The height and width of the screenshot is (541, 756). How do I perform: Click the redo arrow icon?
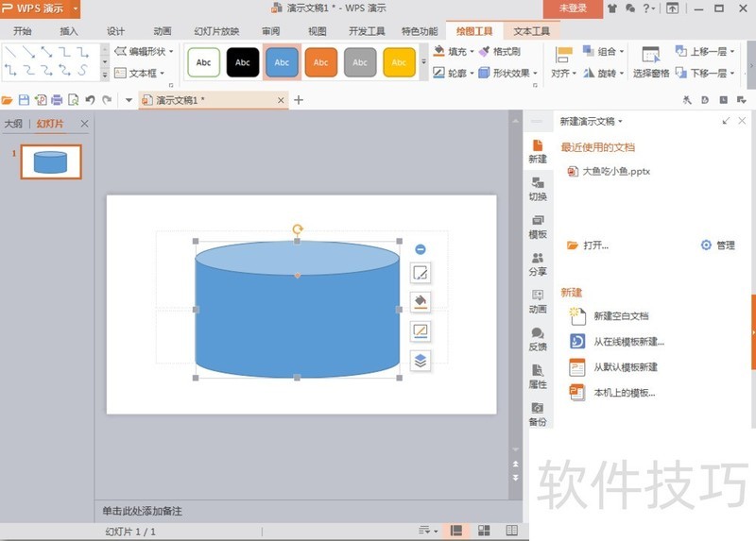click(x=107, y=100)
